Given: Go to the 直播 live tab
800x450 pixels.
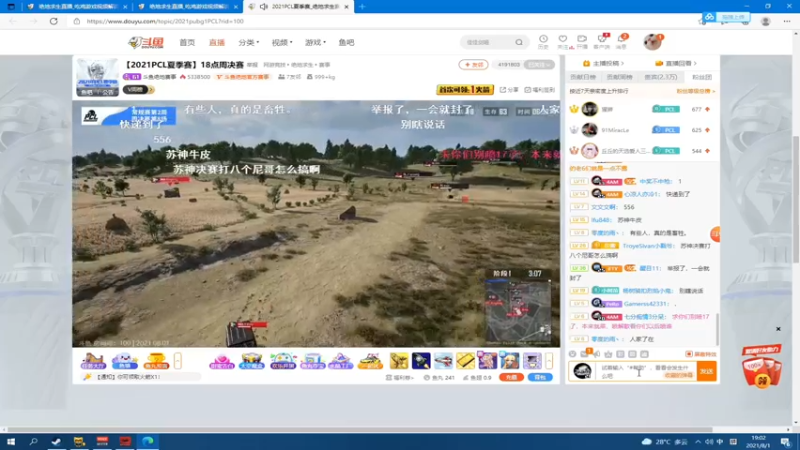Looking at the screenshot, I should [x=217, y=42].
